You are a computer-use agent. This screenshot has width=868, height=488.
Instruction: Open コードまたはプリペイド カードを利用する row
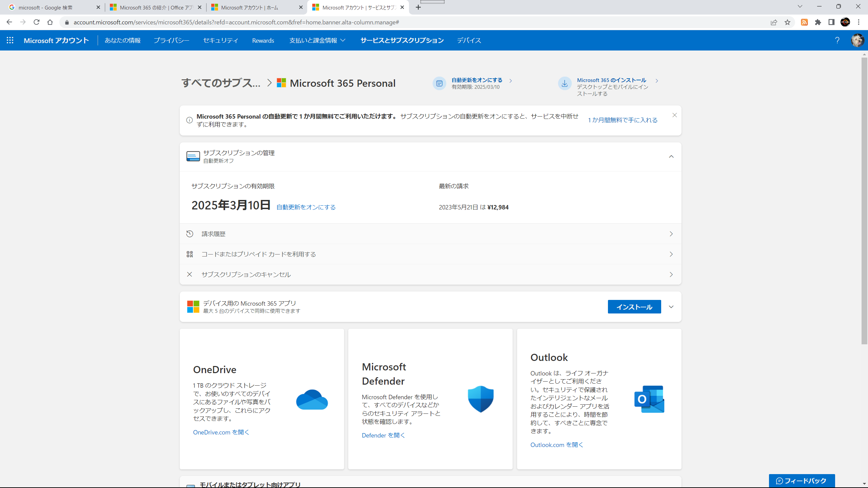pos(430,254)
